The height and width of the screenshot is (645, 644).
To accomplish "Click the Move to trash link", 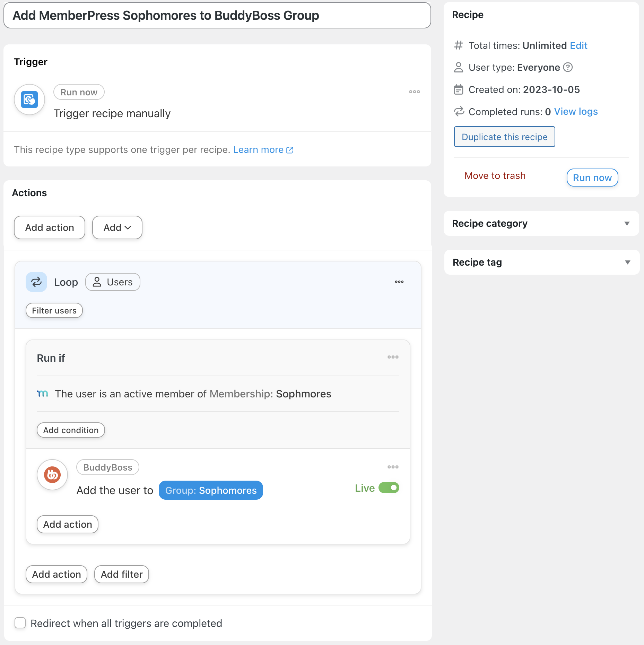I will pyautogui.click(x=495, y=176).
